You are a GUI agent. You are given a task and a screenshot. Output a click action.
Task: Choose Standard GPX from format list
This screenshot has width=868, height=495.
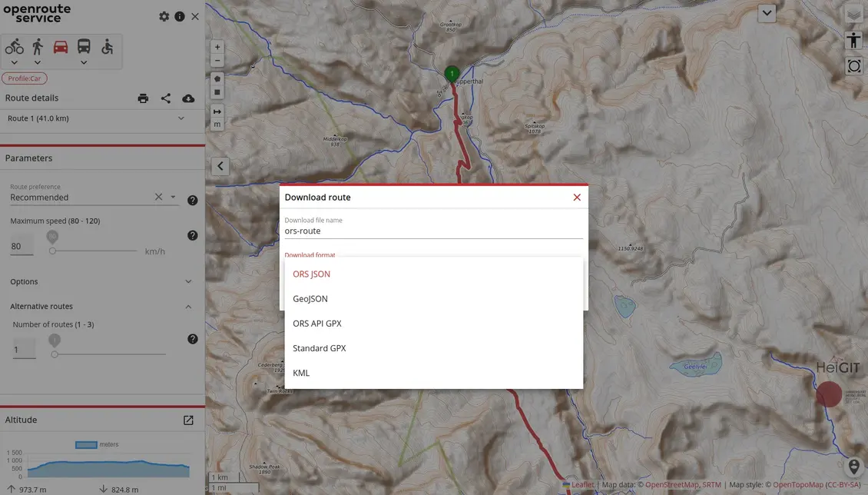click(320, 348)
